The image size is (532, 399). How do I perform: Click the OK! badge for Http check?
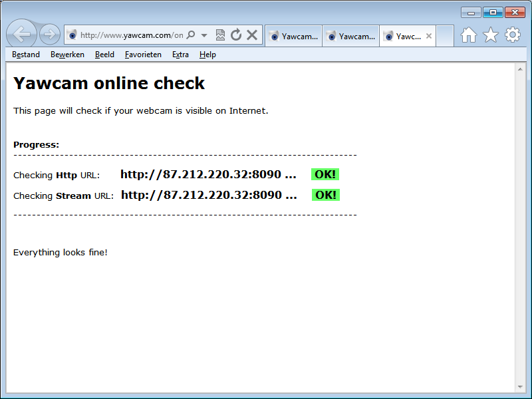(325, 174)
